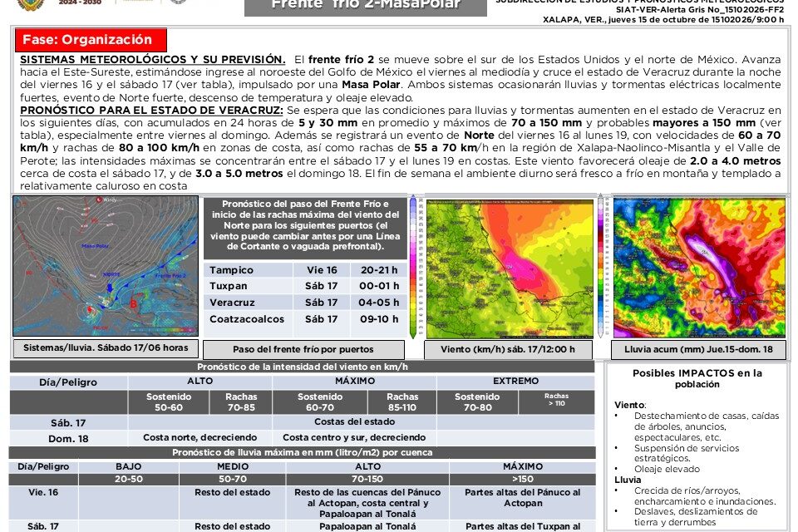The height and width of the screenshot is (532, 798).
Task: Click caption 'Sistemas/lluvia. Sábado 17/06 horas'
Action: coord(106,348)
